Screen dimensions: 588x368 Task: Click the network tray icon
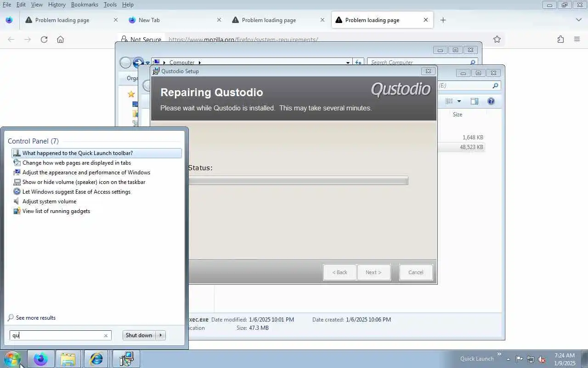531,359
